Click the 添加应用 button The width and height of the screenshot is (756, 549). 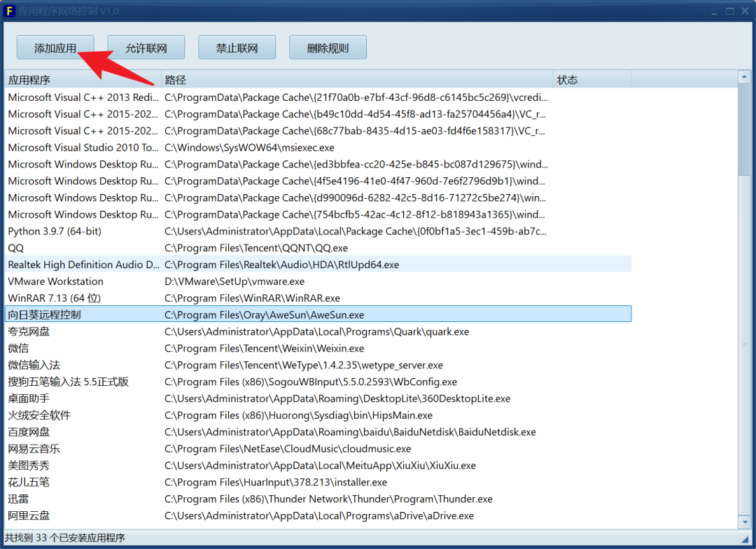(x=55, y=48)
